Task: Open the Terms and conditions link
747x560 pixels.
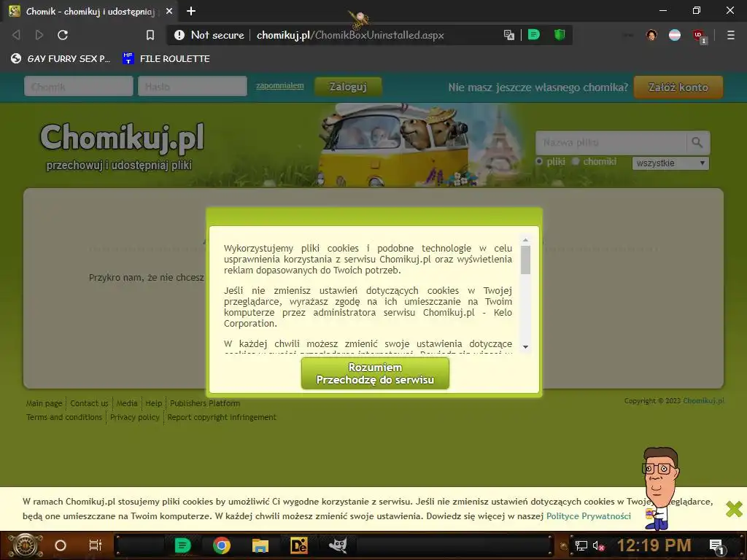Action: pyautogui.click(x=64, y=417)
